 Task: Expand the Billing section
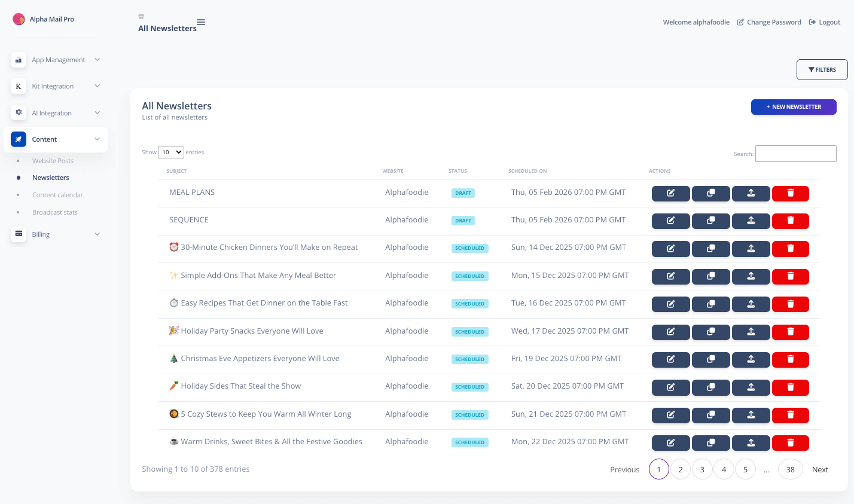pyautogui.click(x=97, y=234)
